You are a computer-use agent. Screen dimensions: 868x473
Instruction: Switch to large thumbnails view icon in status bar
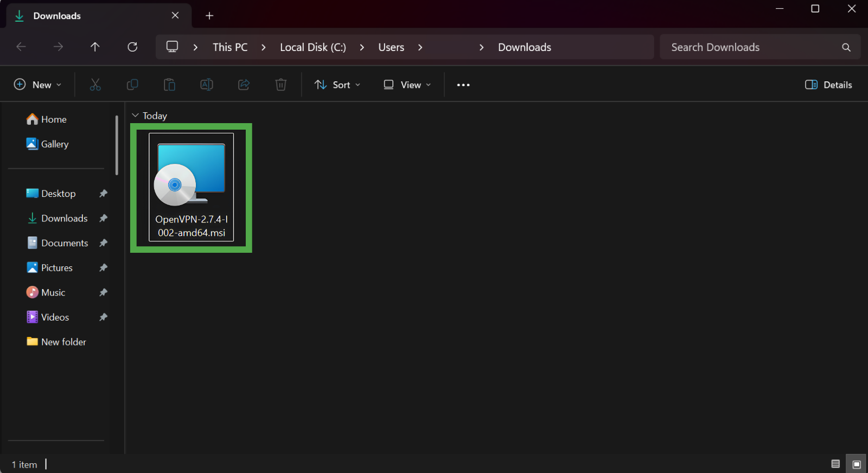[x=857, y=464]
